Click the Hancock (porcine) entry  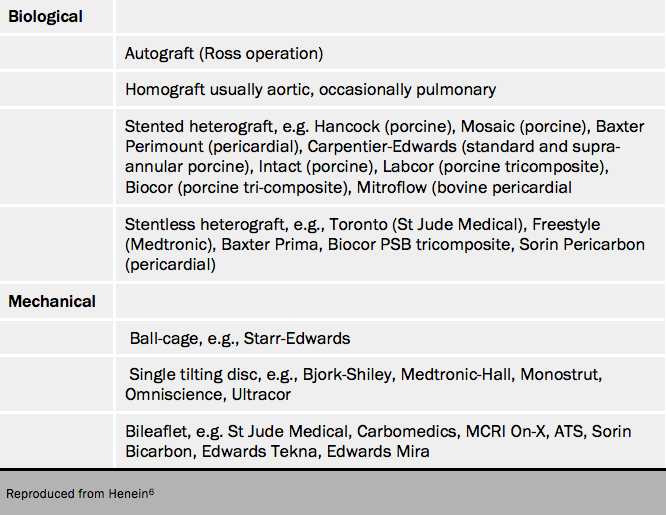(378, 127)
